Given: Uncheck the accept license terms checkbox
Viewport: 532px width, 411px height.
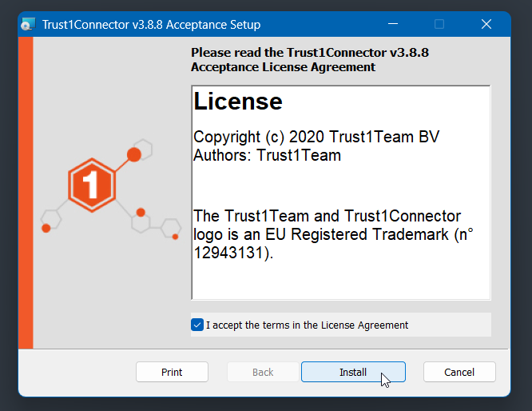Looking at the screenshot, I should [x=197, y=325].
